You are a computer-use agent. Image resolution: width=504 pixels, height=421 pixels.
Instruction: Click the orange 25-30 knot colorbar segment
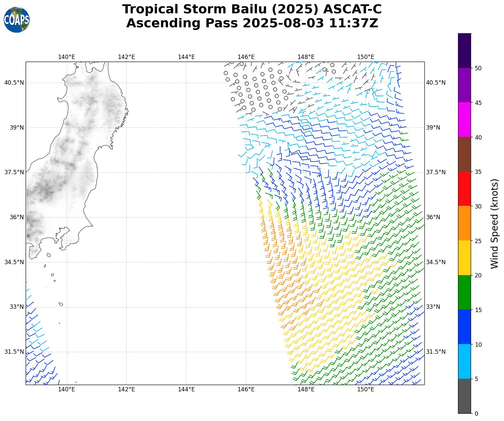pos(464,223)
